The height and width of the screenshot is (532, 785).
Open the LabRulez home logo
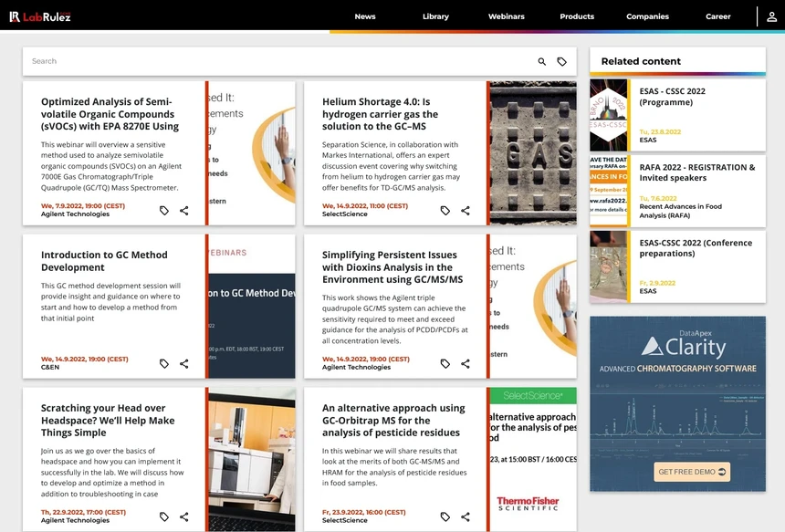(x=40, y=16)
